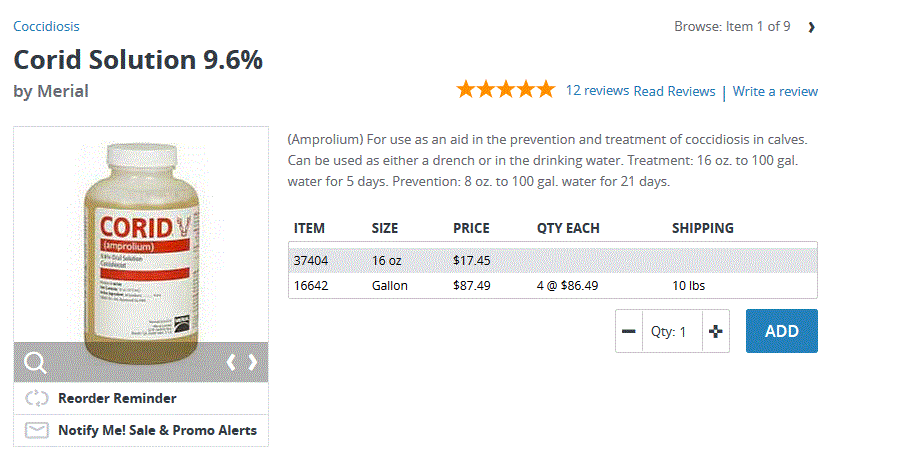This screenshot has height=458, width=897.
Task: Go to next item using Browse chevron
Action: pos(811,27)
